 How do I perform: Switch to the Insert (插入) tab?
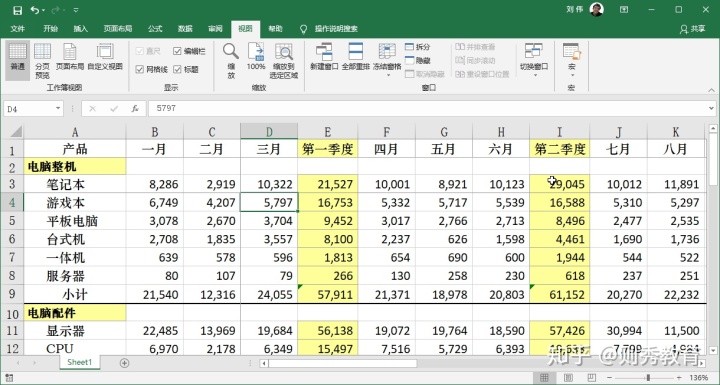click(x=80, y=28)
